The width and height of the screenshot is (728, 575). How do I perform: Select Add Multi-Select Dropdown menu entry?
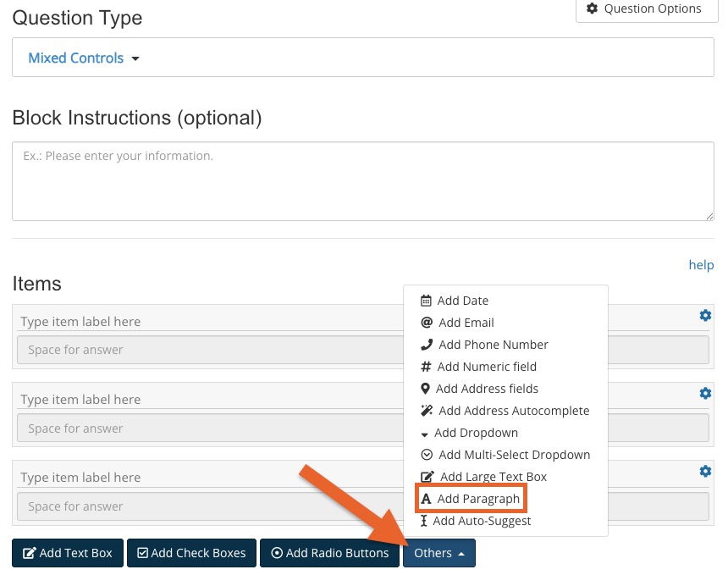(505, 455)
